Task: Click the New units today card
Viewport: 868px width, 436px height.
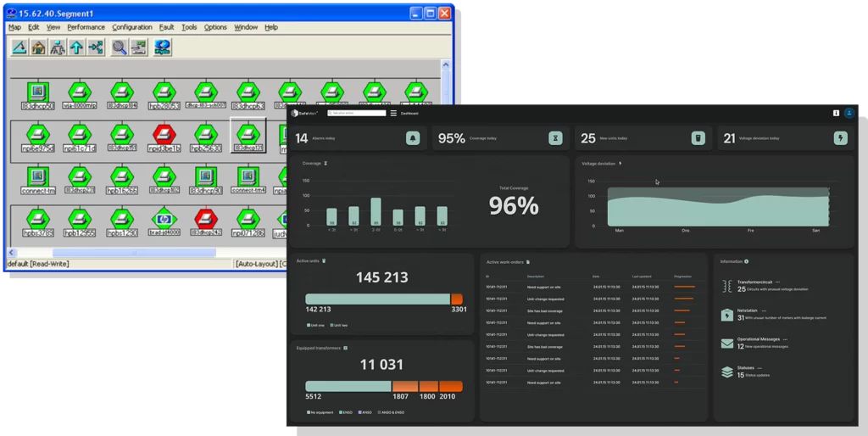Action: (x=643, y=138)
